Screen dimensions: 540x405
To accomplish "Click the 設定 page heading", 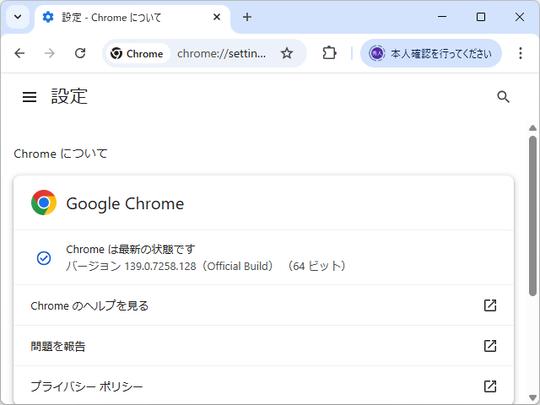I will tap(69, 96).
